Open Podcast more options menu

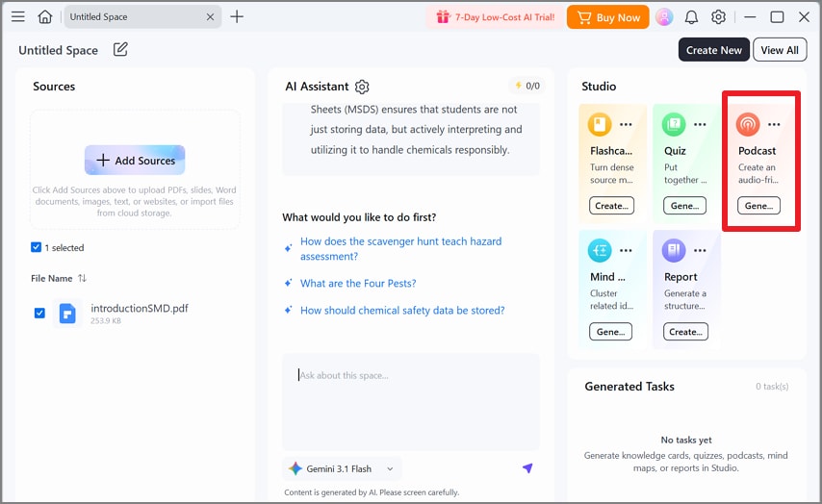click(x=774, y=124)
